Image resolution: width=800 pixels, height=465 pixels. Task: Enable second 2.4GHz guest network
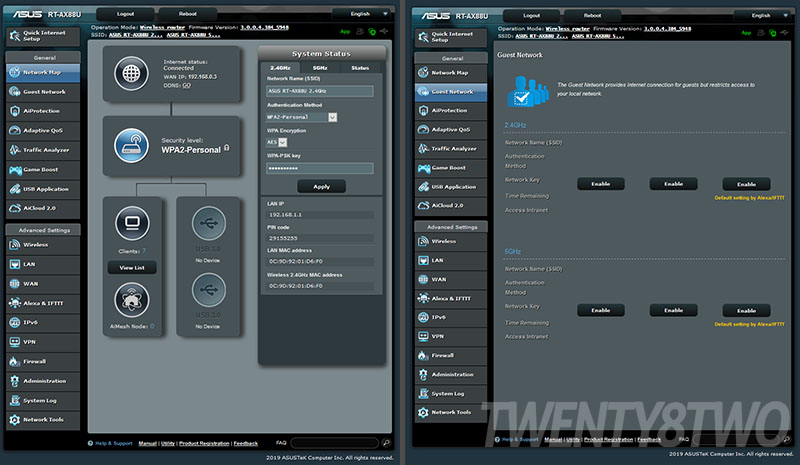(673, 184)
